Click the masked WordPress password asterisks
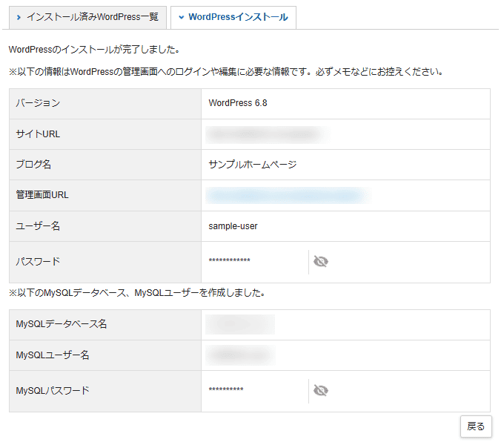 click(230, 260)
